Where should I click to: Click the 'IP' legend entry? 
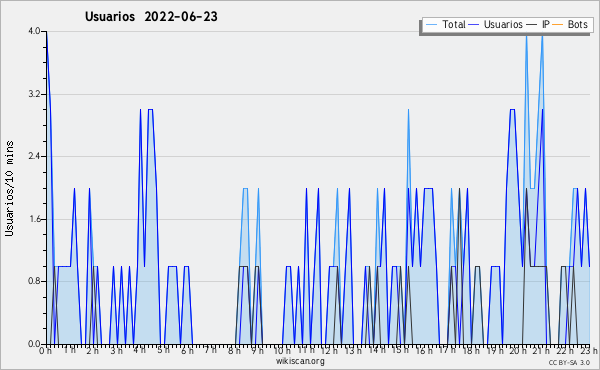[x=546, y=24]
